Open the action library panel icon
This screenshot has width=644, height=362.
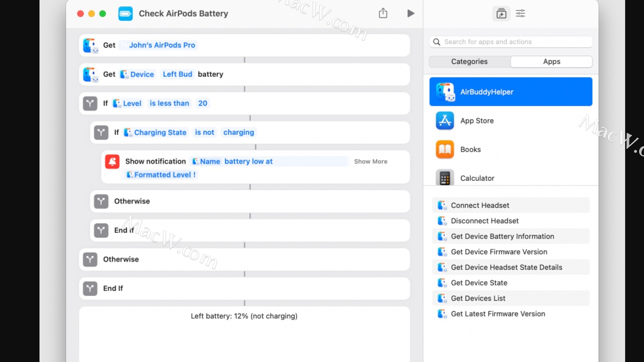(x=501, y=13)
